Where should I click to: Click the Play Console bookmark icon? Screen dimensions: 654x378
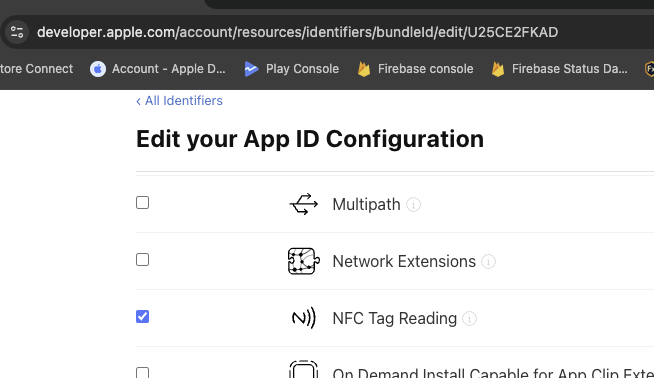click(251, 69)
